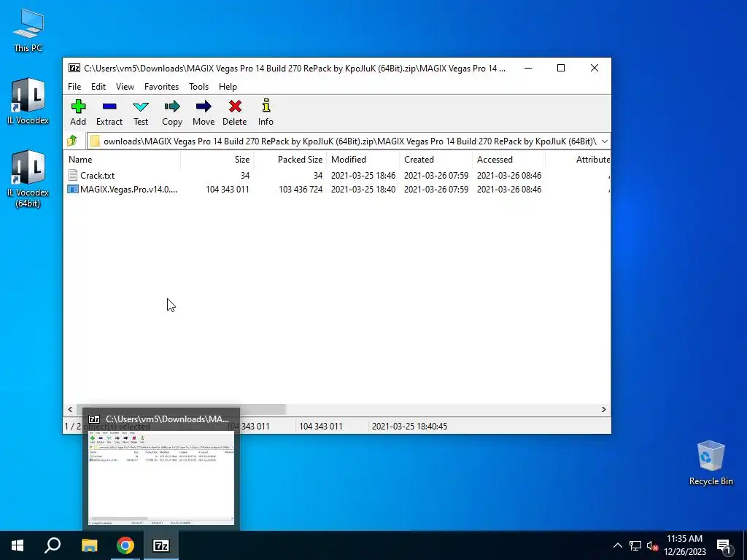Click the 7-Zip taskbar button

pos(161,545)
